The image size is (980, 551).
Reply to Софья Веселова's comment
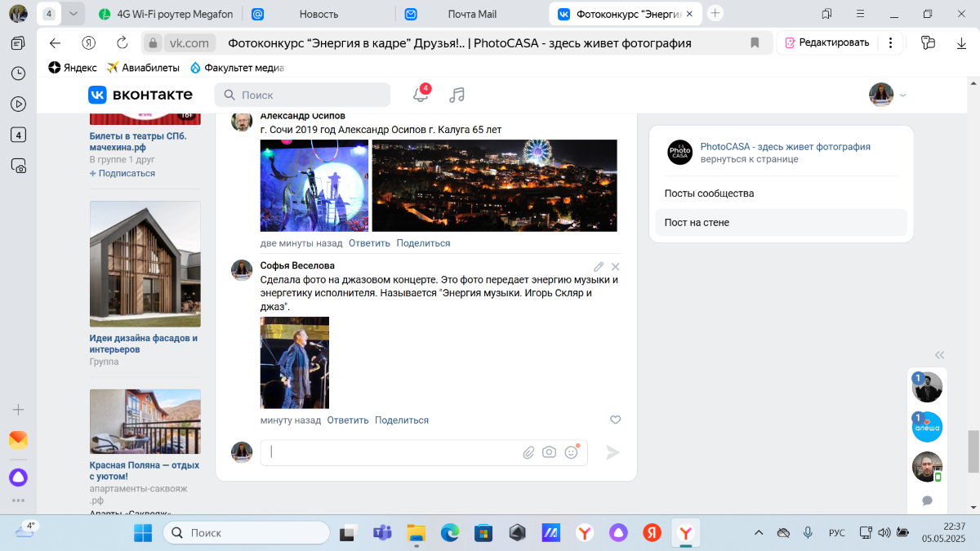tap(348, 420)
